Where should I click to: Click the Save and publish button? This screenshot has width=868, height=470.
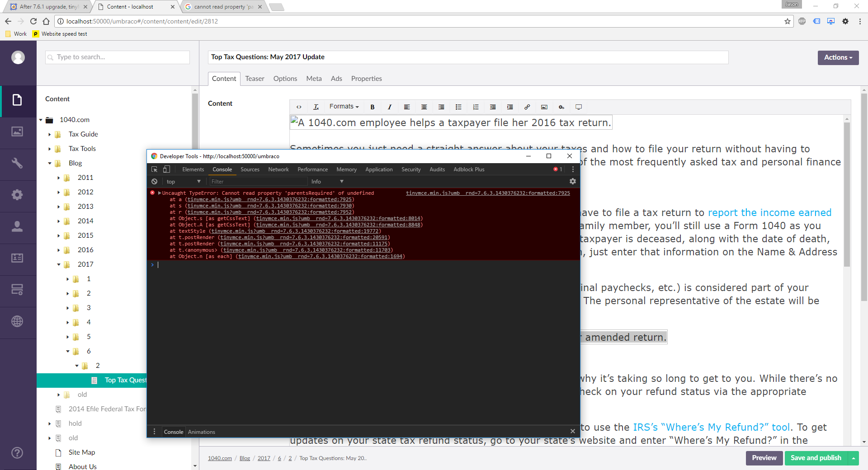816,458
